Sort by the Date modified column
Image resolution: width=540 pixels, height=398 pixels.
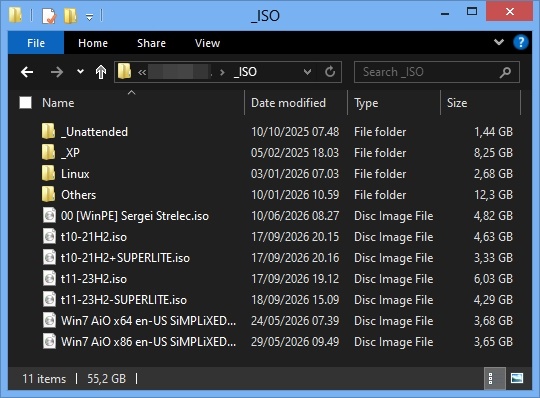pos(288,103)
